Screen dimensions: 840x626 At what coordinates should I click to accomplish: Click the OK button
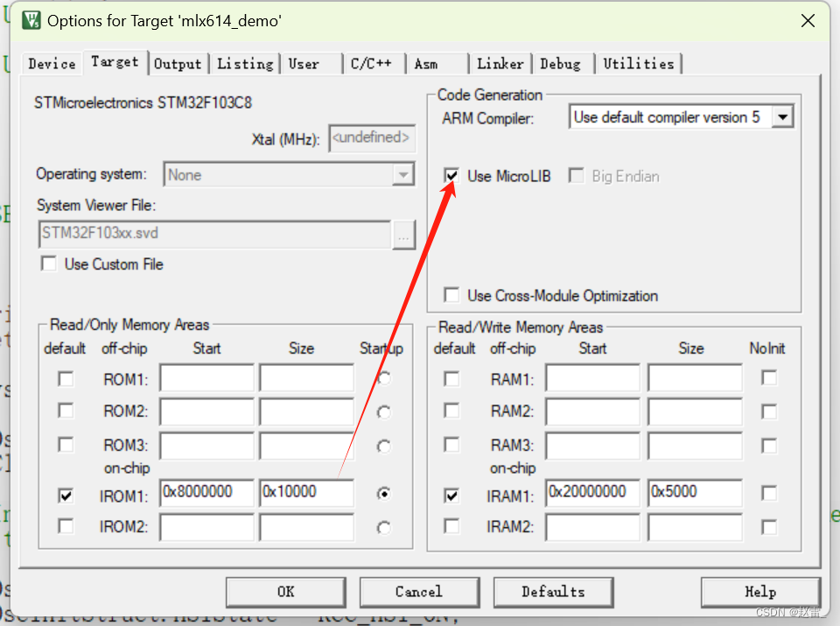click(x=285, y=592)
